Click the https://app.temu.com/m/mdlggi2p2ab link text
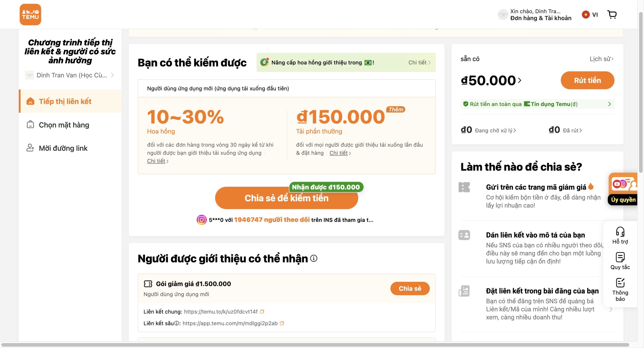This screenshot has height=348, width=644. point(230,323)
